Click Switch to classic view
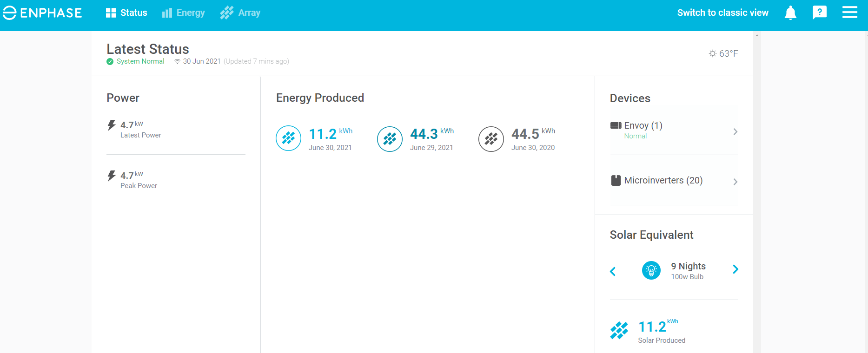 pos(722,13)
